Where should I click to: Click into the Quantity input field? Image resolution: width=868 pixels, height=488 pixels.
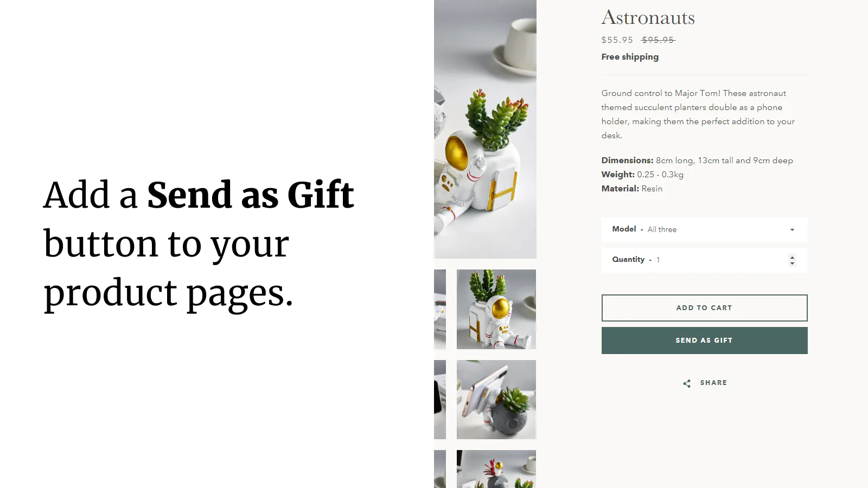pyautogui.click(x=704, y=260)
